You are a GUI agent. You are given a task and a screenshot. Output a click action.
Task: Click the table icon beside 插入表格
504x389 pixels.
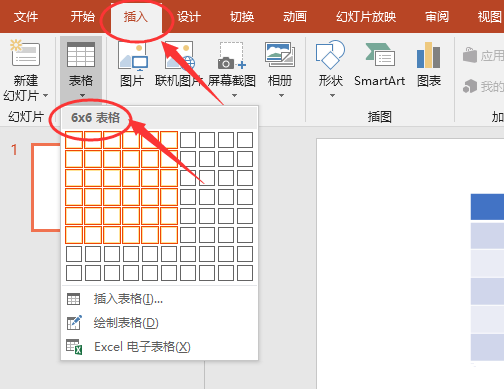[x=73, y=299]
